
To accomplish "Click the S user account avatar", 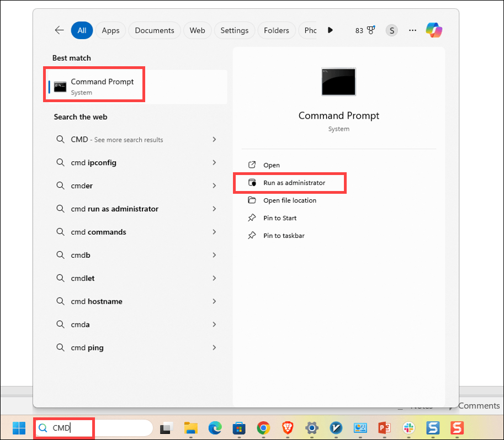I will [392, 30].
